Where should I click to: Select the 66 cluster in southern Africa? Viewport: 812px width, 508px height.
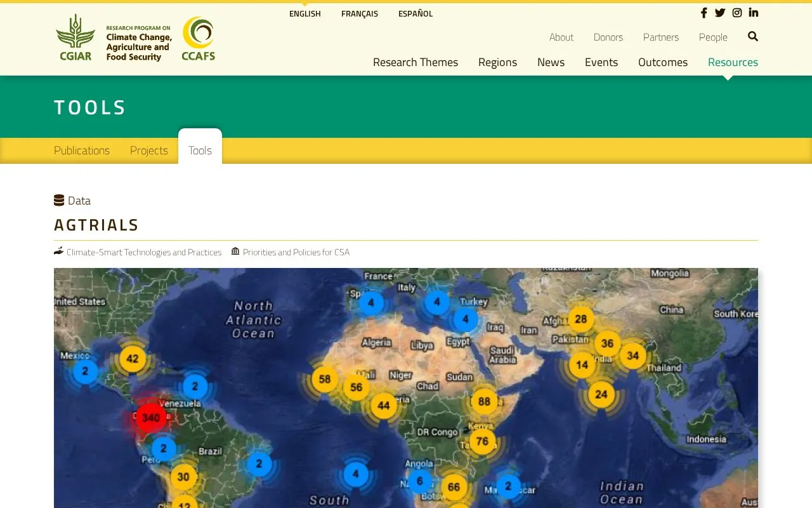(x=454, y=488)
